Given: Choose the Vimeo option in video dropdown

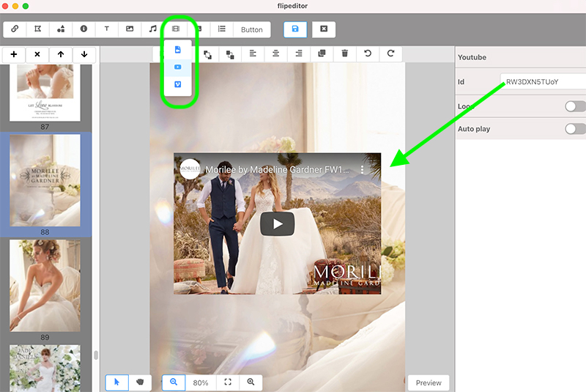Looking at the screenshot, I should pyautogui.click(x=177, y=85).
